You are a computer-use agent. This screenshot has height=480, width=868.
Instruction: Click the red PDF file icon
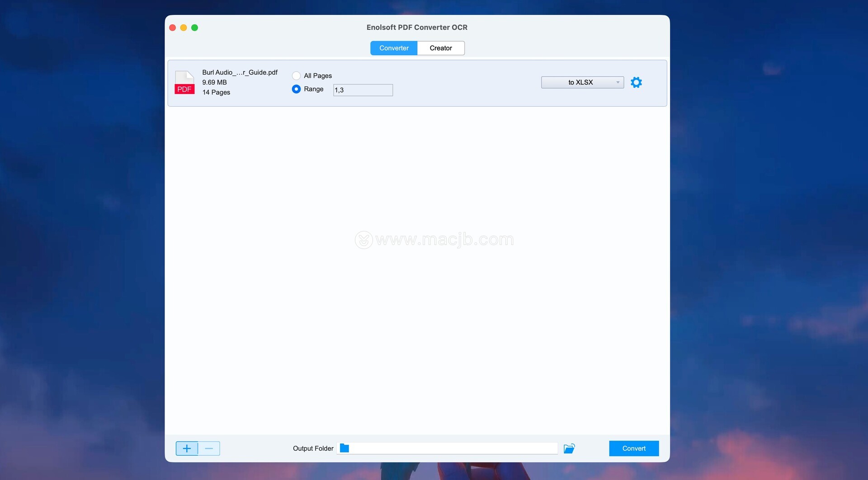(x=184, y=83)
